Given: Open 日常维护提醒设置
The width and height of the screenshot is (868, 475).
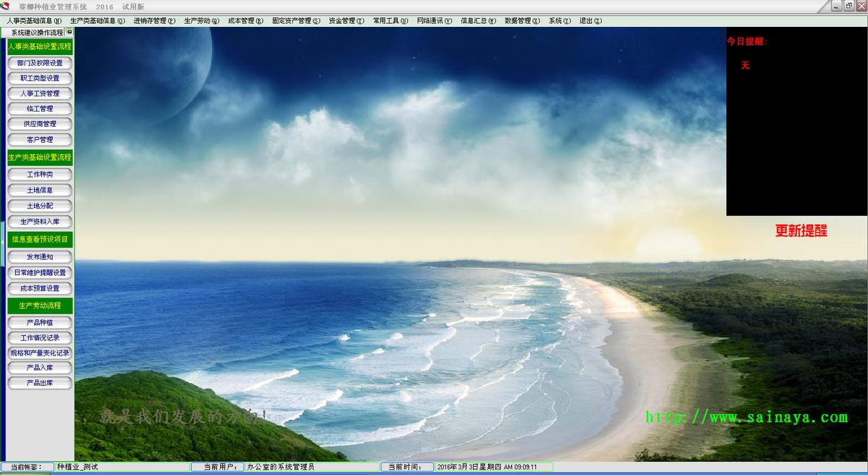Looking at the screenshot, I should tap(40, 272).
